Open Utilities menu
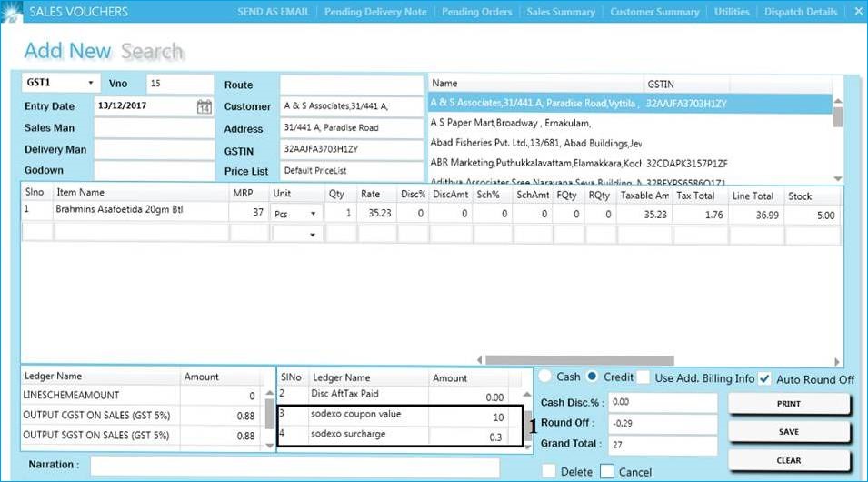The width and height of the screenshot is (868, 482). click(732, 12)
